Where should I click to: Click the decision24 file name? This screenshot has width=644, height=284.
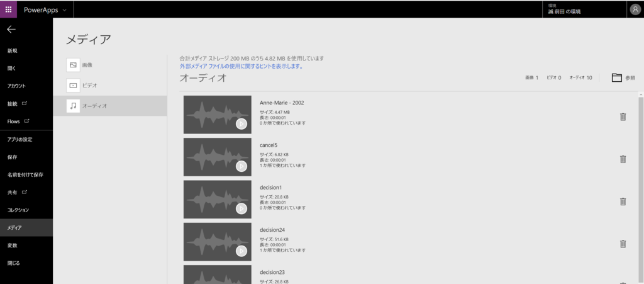click(272, 230)
